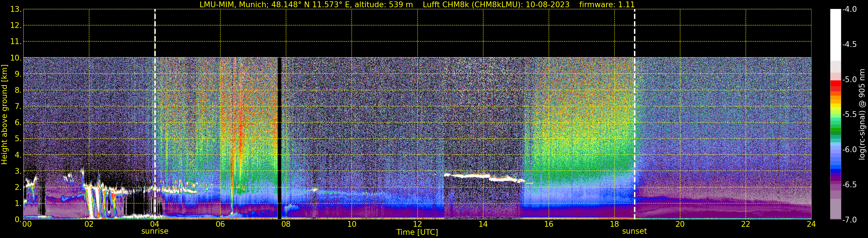Image resolution: width=868 pixels, height=238 pixels.
Task: Click the -4.5 colorbar tick label
Action: pos(849,44)
